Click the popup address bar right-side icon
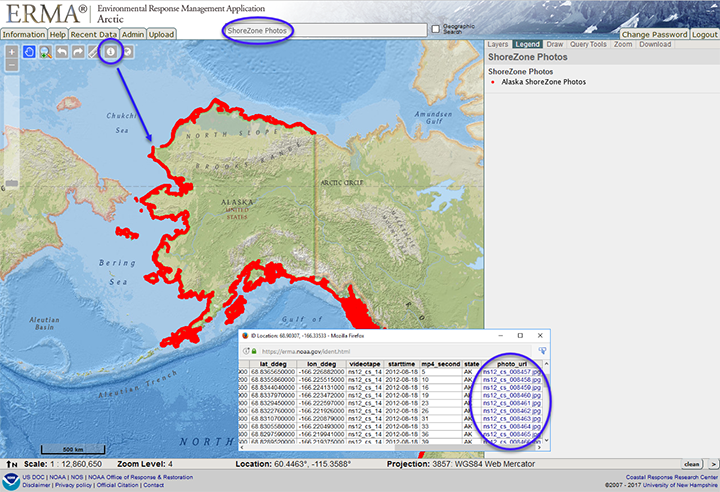Viewport: 720px width, 492px height. pyautogui.click(x=542, y=351)
